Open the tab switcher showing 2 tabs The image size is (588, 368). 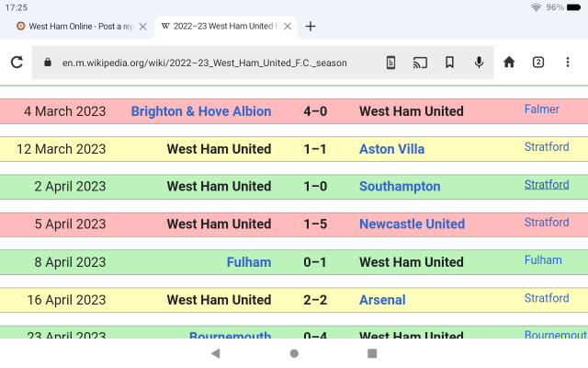[x=538, y=63]
